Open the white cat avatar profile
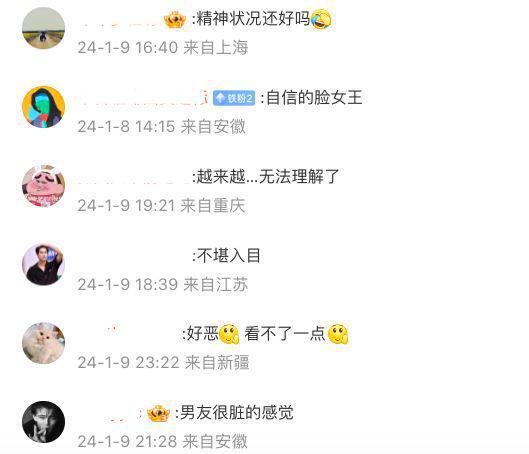Viewport: 529px width, 454px height. click(44, 343)
